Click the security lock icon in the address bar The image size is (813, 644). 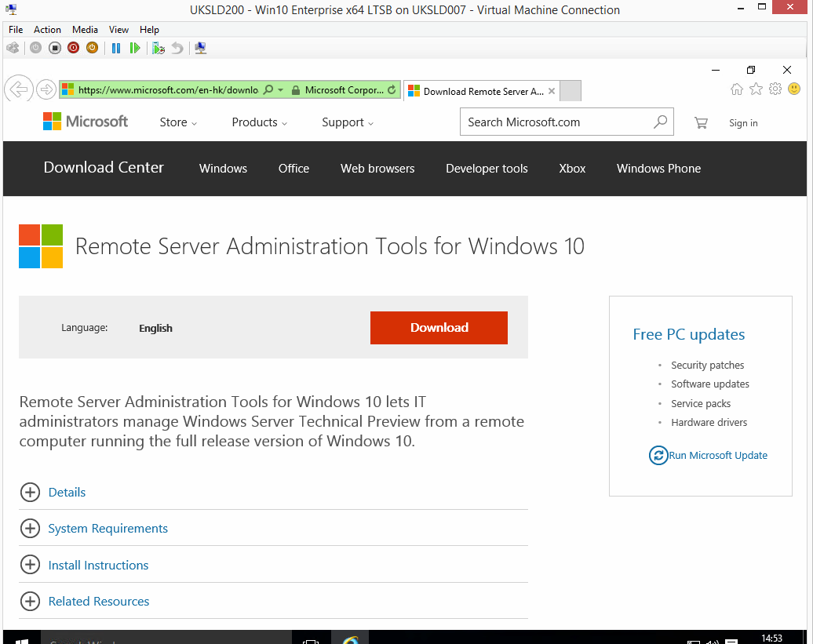[296, 90]
